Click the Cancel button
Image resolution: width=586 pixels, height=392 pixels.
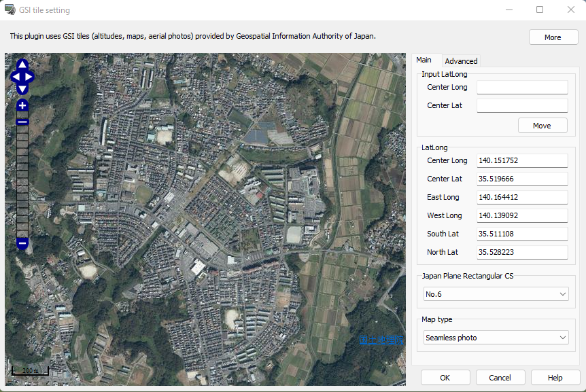click(500, 378)
